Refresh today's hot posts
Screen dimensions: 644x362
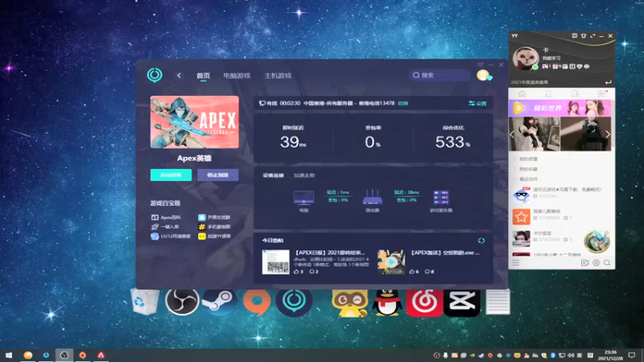click(x=481, y=241)
